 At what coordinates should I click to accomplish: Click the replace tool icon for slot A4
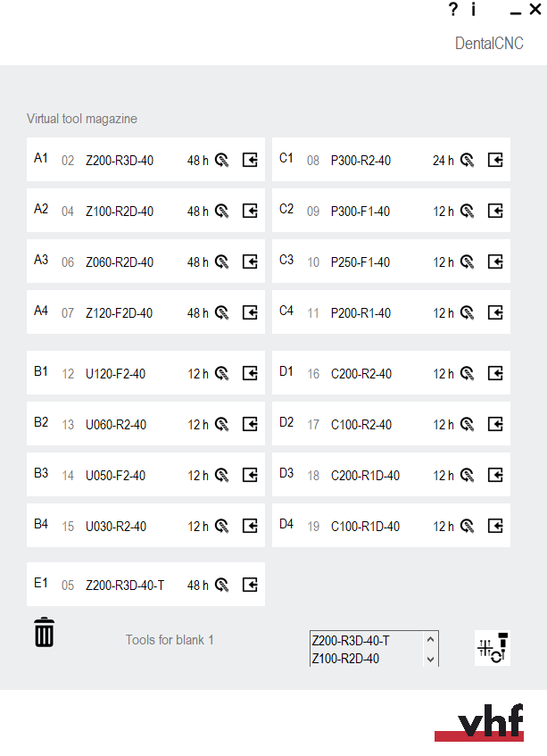point(250,312)
